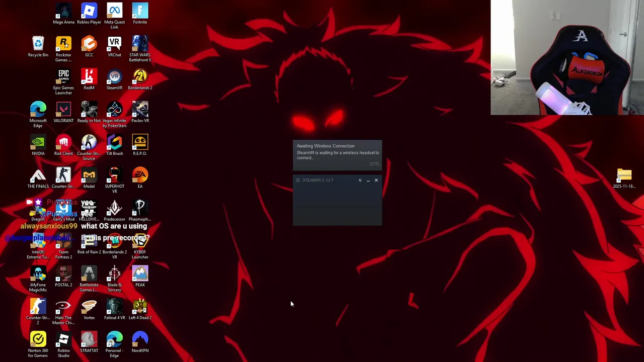Open the Recycle Bin
644x362 pixels.
pos(38,47)
